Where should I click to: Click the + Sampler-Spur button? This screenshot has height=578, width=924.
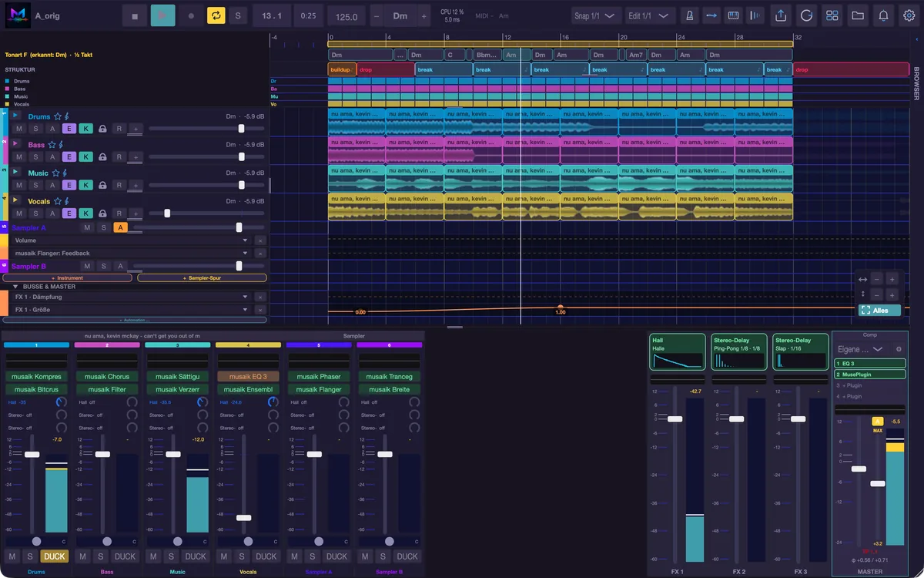click(x=202, y=277)
